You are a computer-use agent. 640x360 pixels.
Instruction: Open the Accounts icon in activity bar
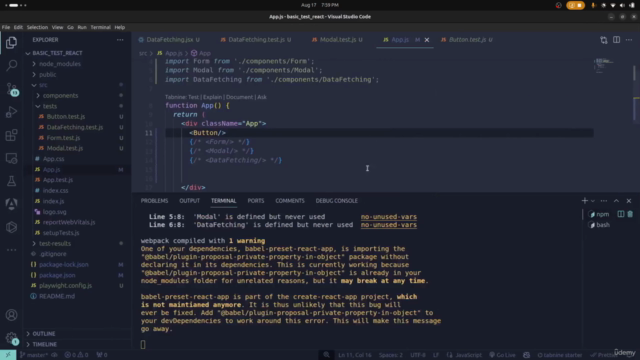[x=11, y=315]
